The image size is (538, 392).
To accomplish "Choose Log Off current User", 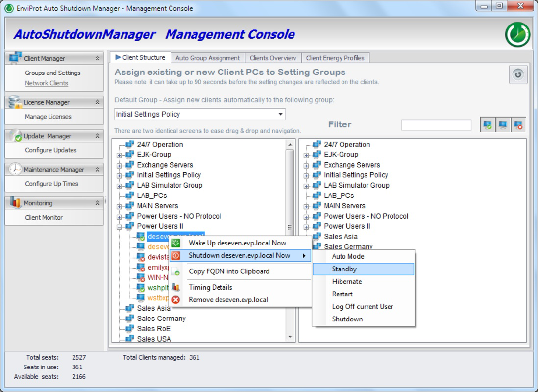I will click(x=364, y=307).
